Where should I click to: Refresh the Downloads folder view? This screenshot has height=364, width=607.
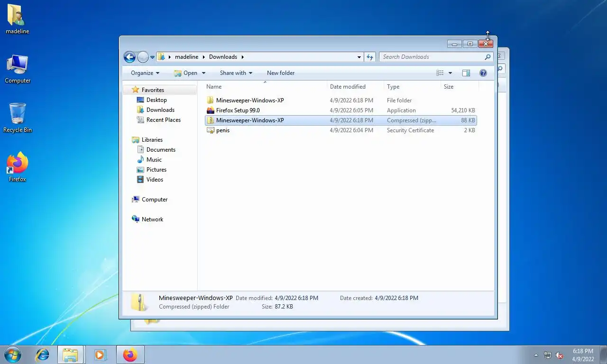pos(370,57)
